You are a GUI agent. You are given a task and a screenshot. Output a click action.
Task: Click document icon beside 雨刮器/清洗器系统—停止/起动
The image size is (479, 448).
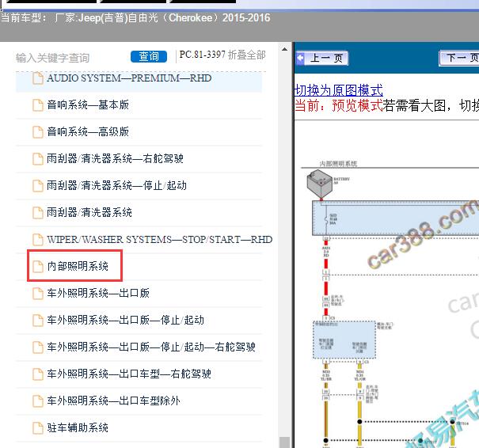pyautogui.click(x=38, y=186)
